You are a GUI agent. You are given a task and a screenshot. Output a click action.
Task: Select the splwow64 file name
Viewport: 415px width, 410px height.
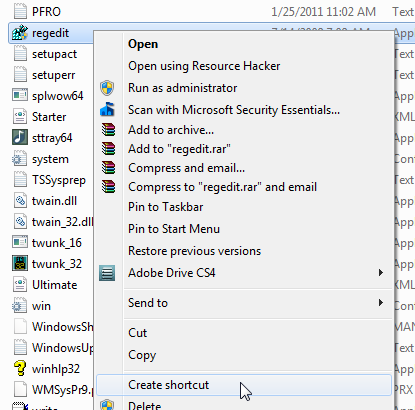point(57,96)
